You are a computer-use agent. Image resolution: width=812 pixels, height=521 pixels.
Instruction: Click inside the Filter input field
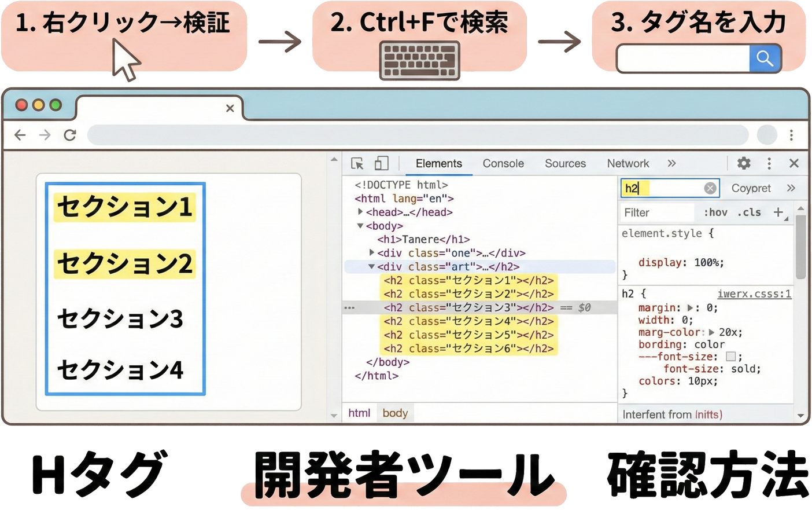point(656,212)
